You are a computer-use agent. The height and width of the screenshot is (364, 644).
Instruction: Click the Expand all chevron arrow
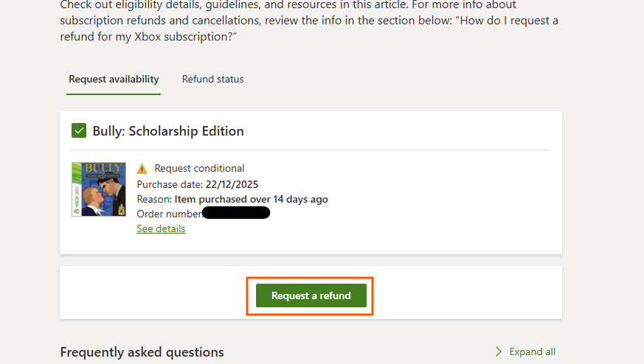click(x=499, y=351)
